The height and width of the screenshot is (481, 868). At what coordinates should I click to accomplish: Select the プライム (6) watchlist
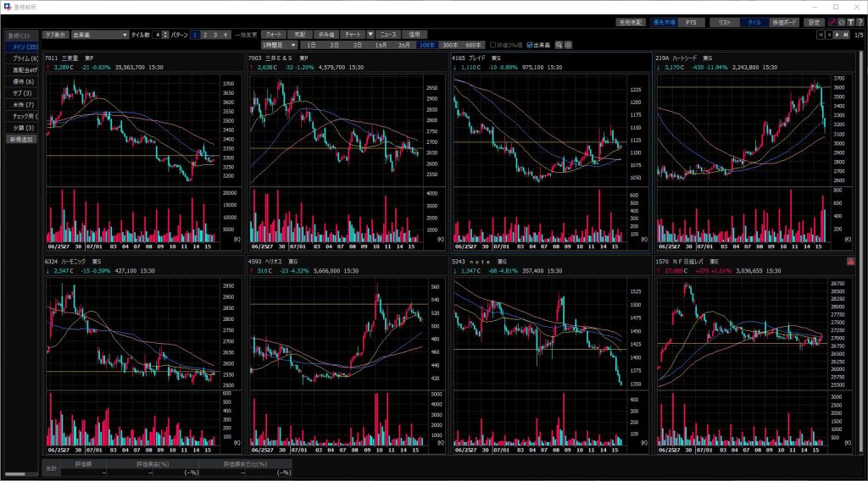coord(21,58)
